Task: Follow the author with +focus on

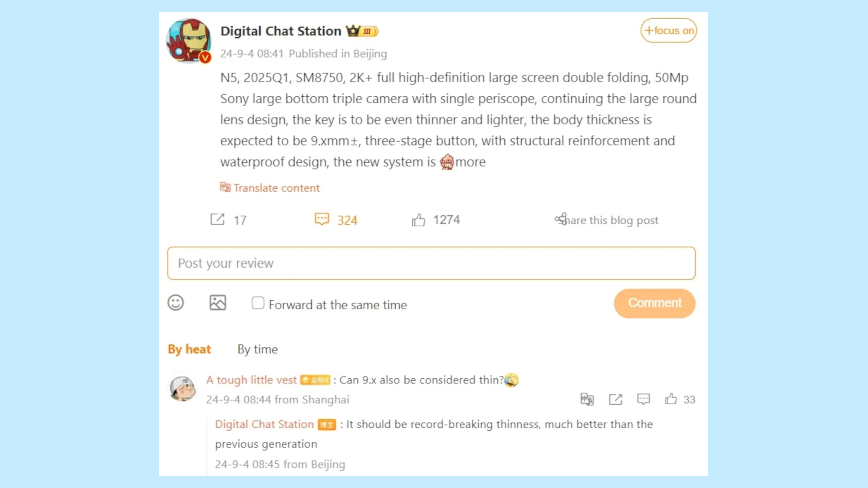Action: coord(668,30)
